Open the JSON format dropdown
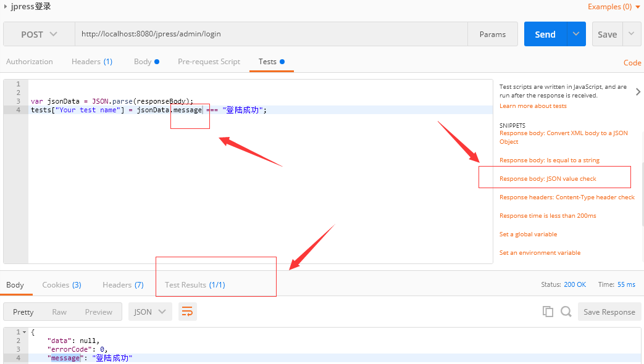 pyautogui.click(x=150, y=312)
